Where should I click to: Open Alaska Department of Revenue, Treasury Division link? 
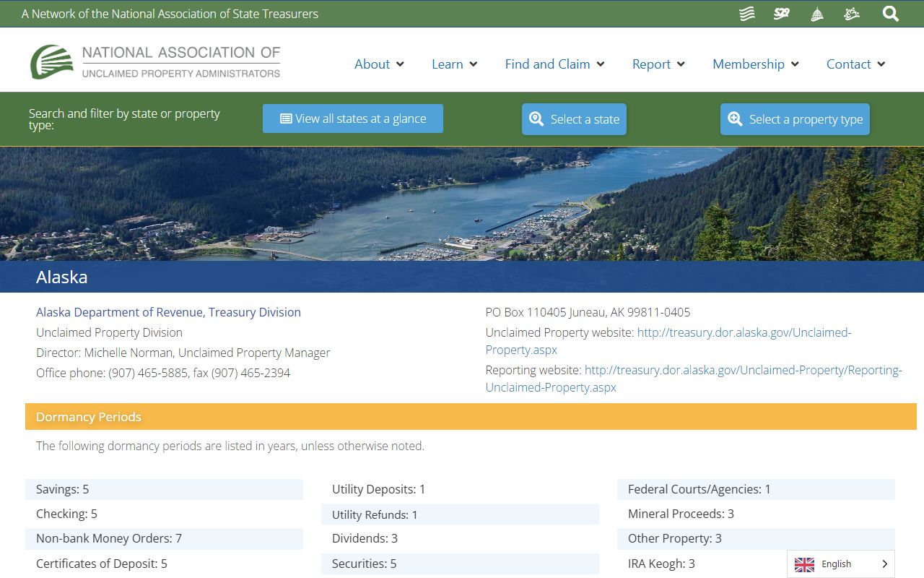(x=168, y=312)
